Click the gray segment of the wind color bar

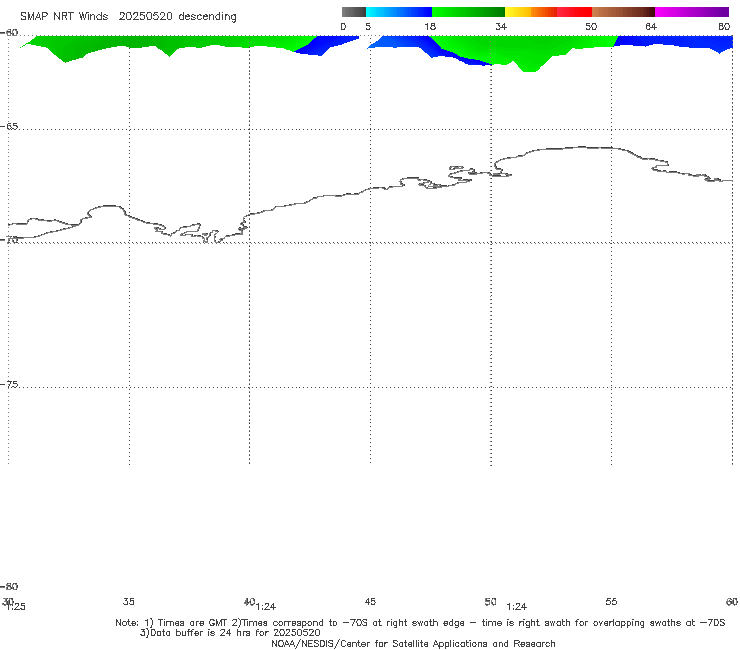point(353,11)
